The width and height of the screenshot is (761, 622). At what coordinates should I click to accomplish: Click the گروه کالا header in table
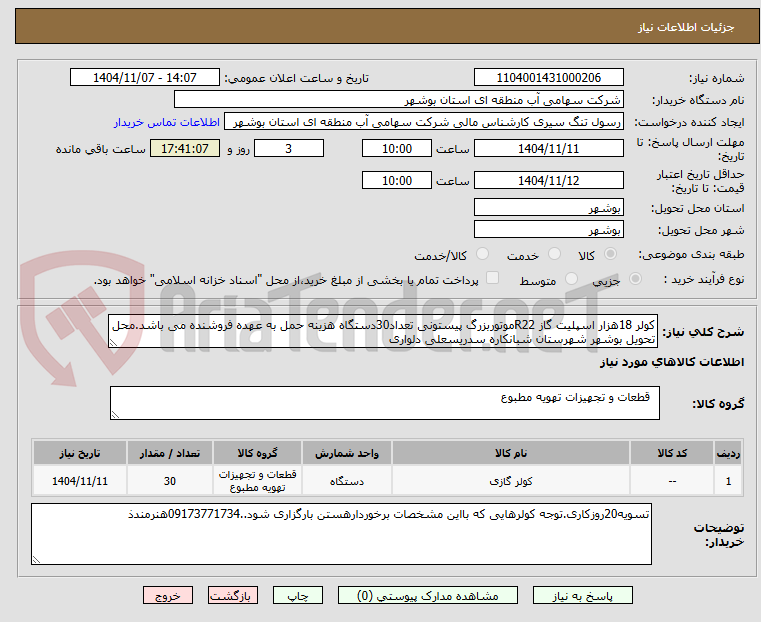point(257,453)
